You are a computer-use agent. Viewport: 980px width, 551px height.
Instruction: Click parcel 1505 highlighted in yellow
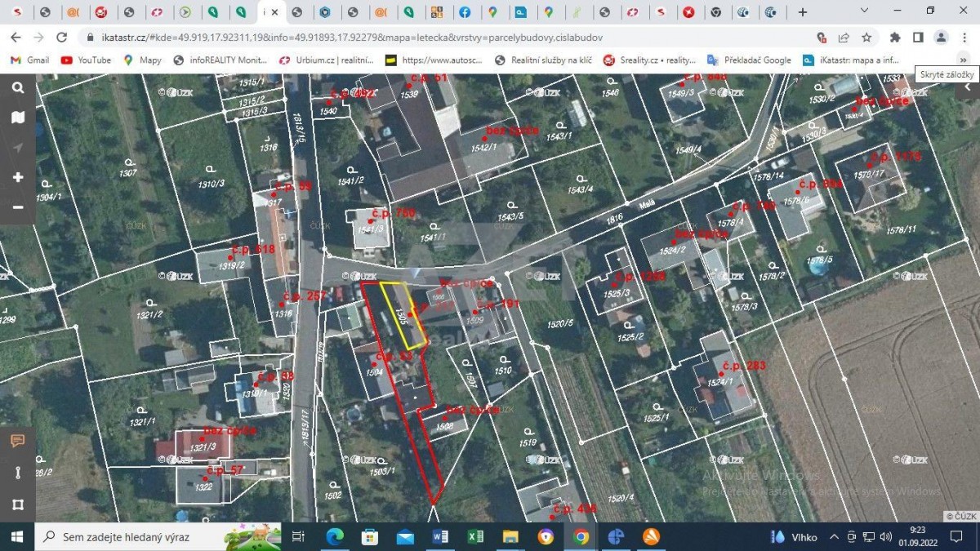(402, 315)
